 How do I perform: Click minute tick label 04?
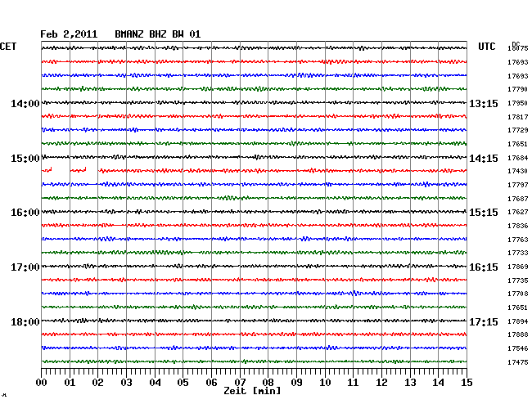point(155,383)
